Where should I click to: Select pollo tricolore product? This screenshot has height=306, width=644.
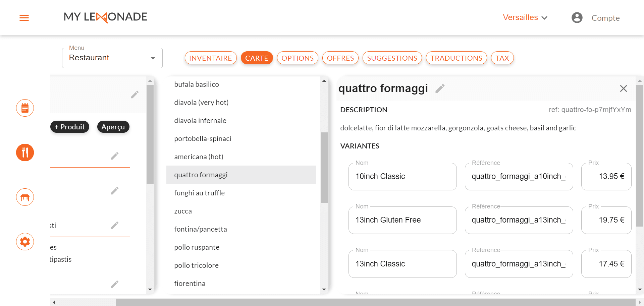[241, 265]
